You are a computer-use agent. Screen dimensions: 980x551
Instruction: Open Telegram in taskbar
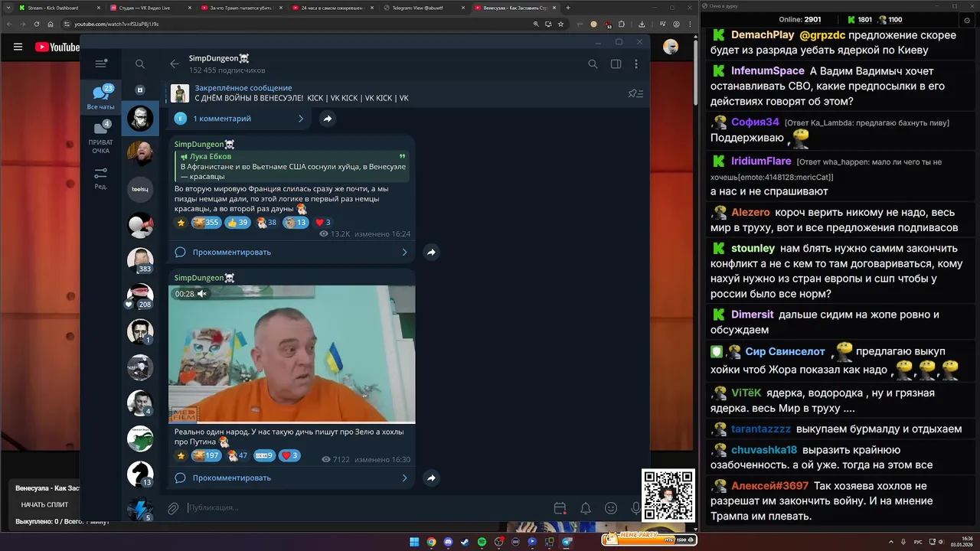[567, 542]
